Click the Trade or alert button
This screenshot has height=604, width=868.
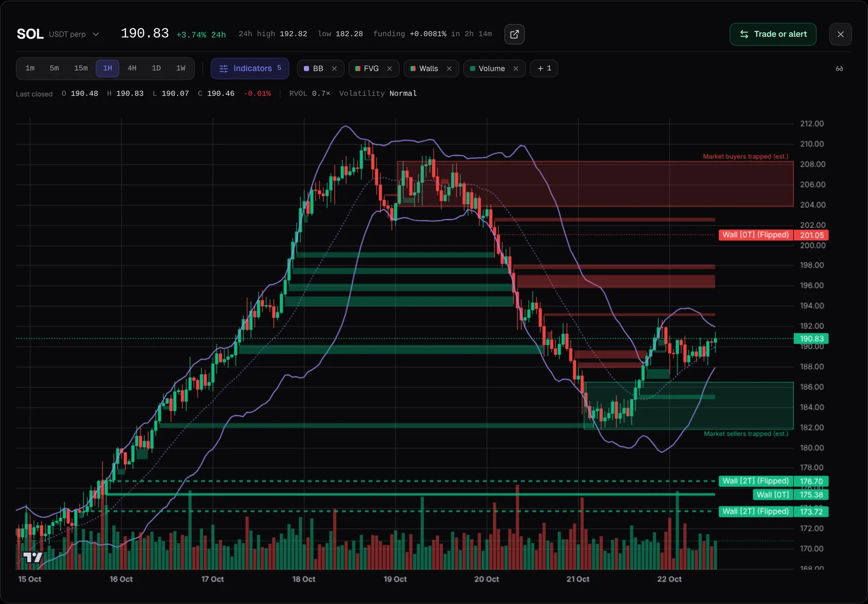point(773,34)
